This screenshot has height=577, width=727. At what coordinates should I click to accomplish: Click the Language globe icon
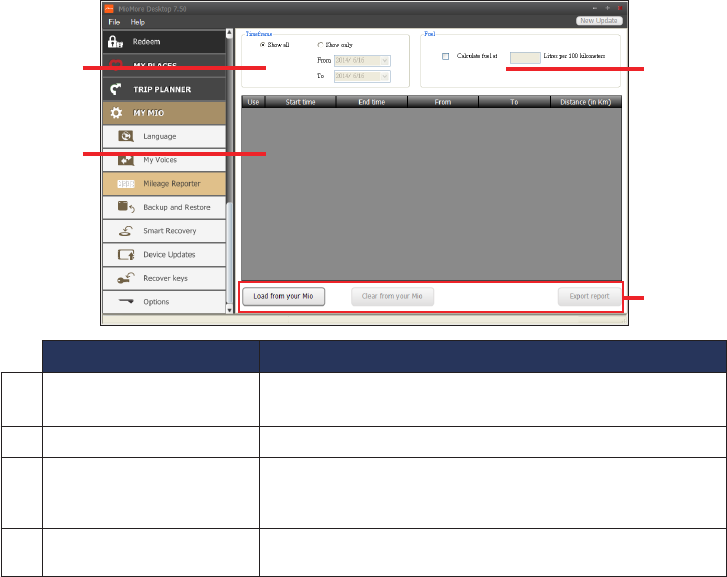click(126, 136)
